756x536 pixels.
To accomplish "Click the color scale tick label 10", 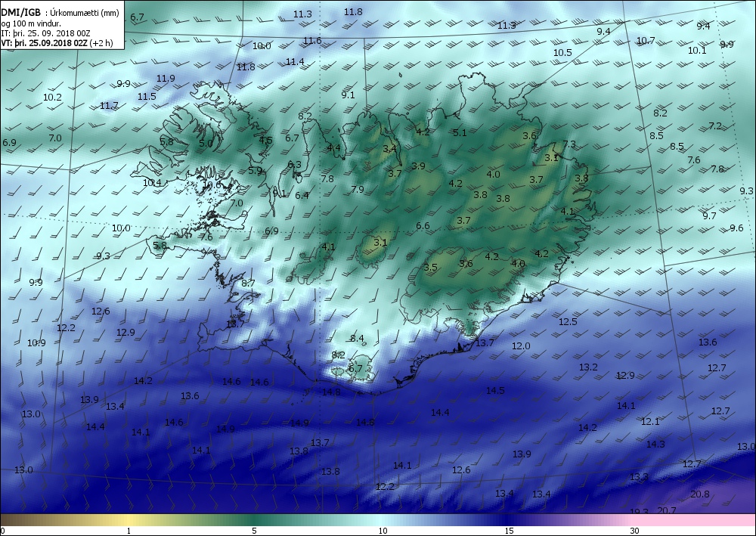I will (383, 531).
